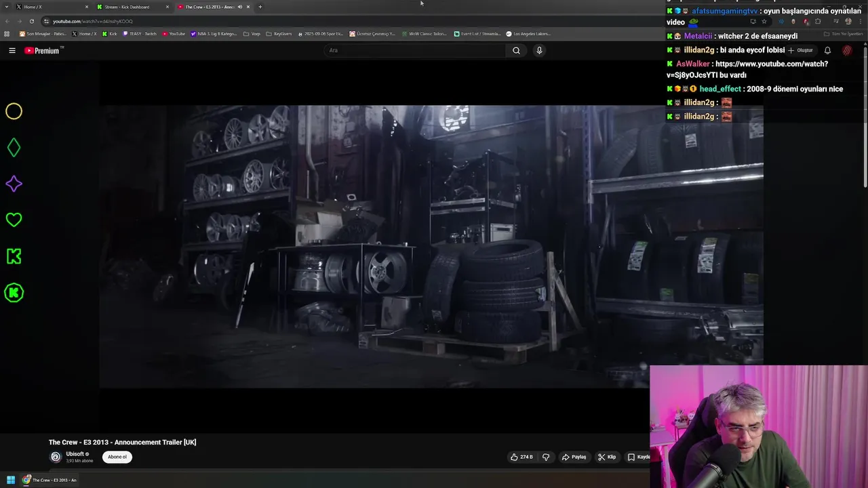Click the purple four-point star icon
The width and height of the screenshot is (868, 488).
point(14,184)
